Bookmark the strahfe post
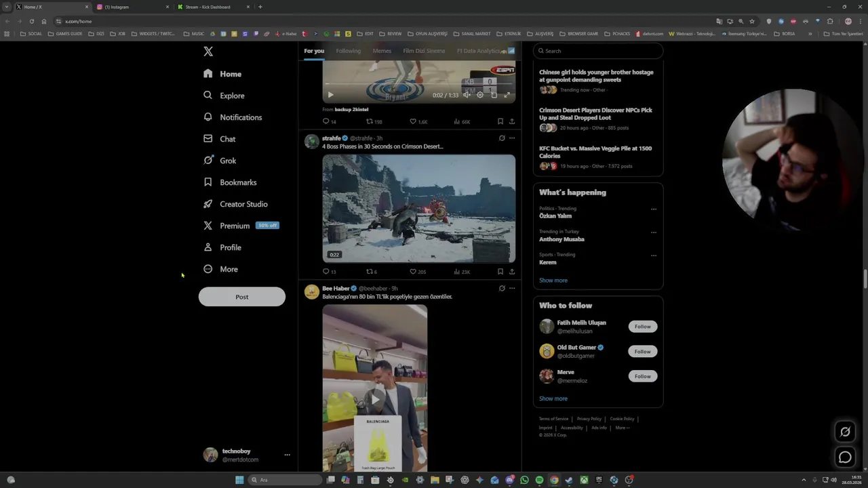 pyautogui.click(x=500, y=271)
